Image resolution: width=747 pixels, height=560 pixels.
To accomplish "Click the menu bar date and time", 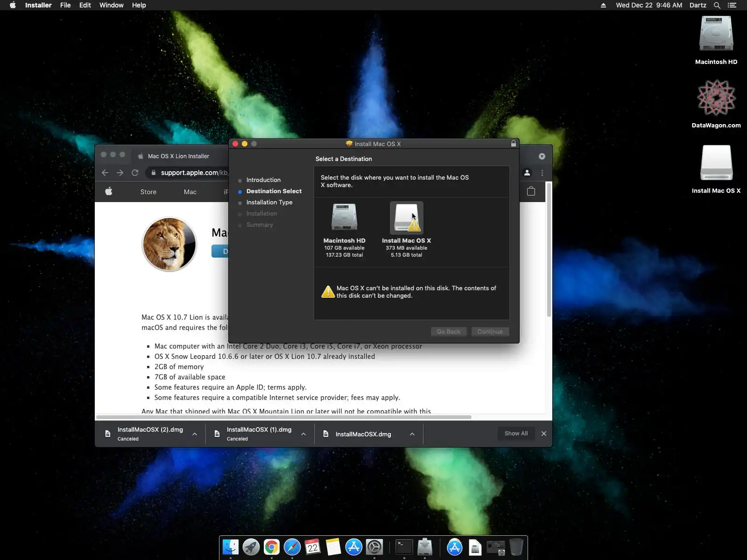I will point(649,5).
